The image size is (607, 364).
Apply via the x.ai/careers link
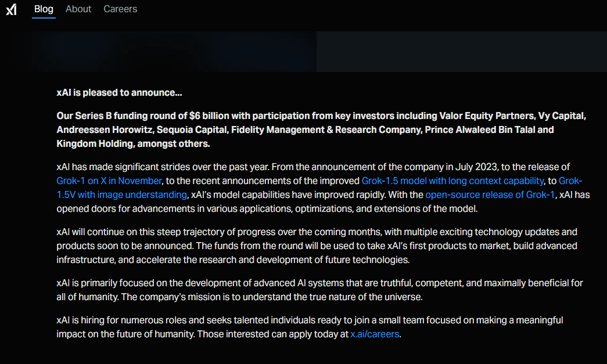tap(375, 334)
